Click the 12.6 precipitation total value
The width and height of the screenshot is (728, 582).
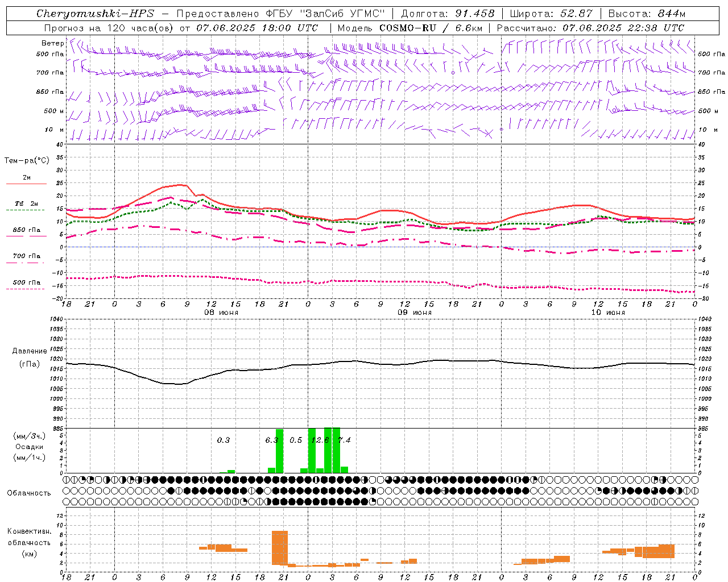(320, 440)
